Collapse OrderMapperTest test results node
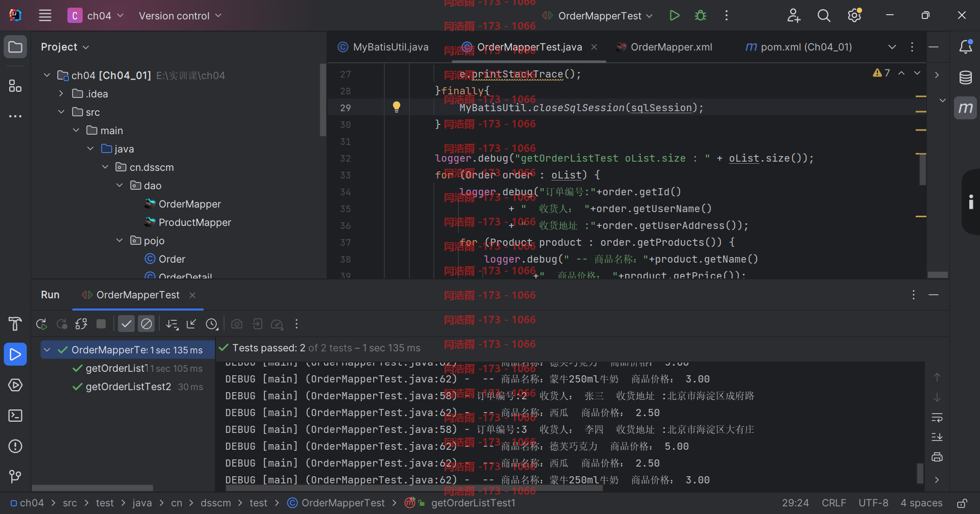This screenshot has width=980, height=514. [x=47, y=350]
